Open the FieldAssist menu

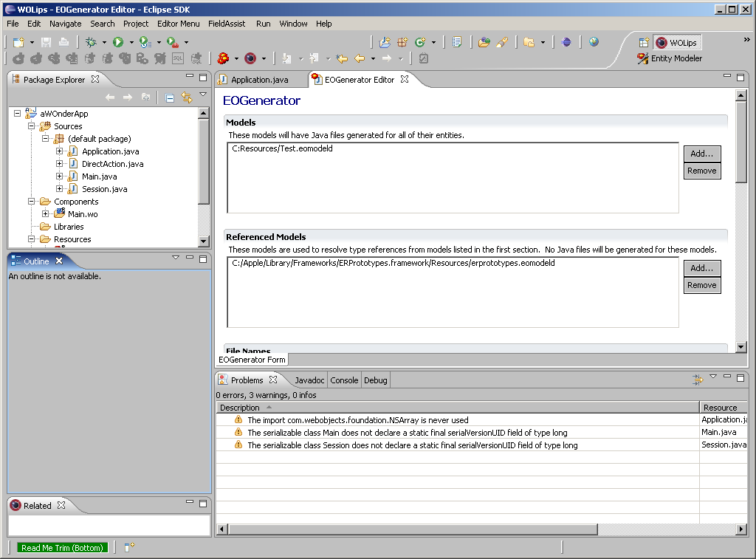point(227,24)
